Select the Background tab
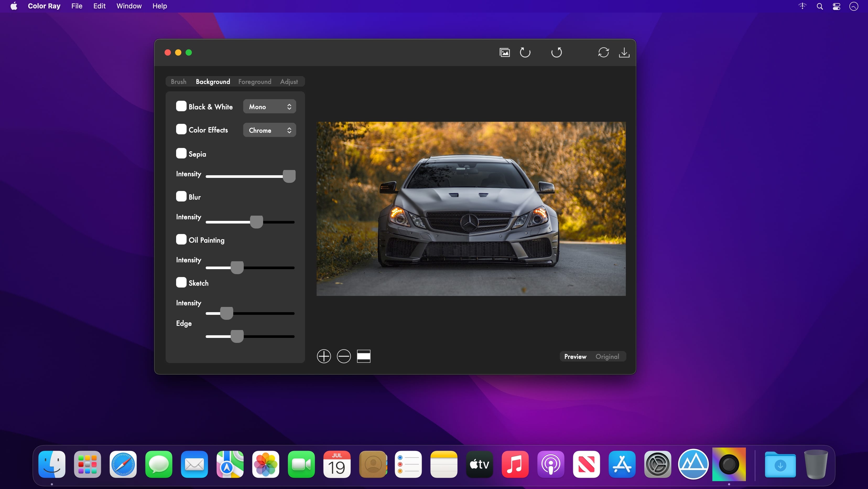This screenshot has height=489, width=868. pyautogui.click(x=213, y=82)
